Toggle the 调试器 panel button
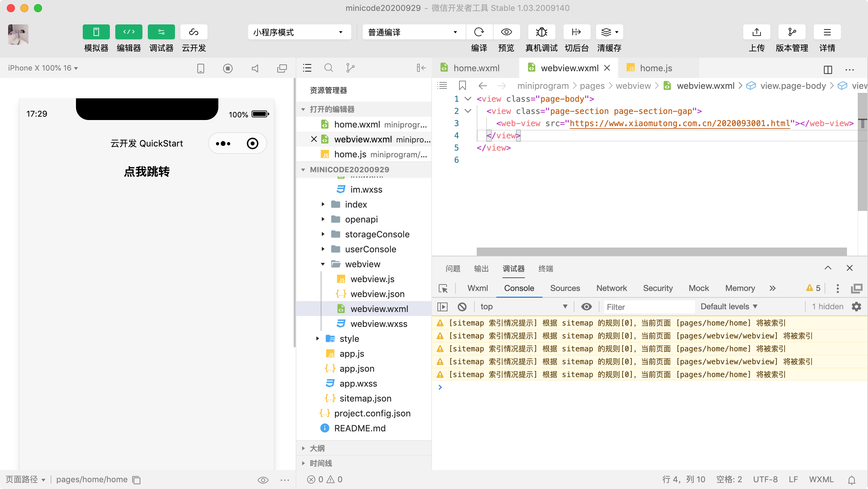The width and height of the screenshot is (868, 489). point(161,32)
